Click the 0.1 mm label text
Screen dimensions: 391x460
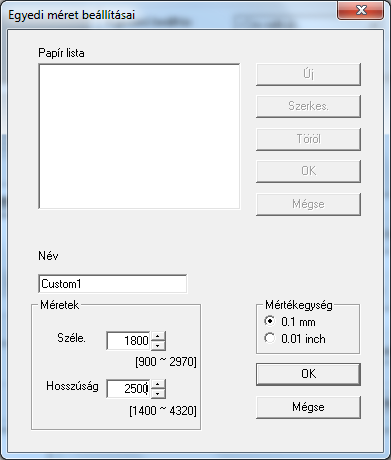(x=298, y=322)
